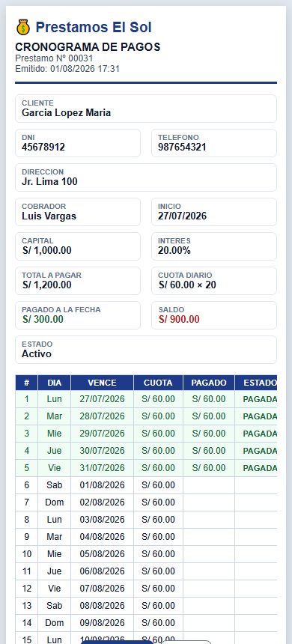292x644 pixels.
Task: Click the cuota S/ 60.00 of row 12
Action: tap(158, 589)
